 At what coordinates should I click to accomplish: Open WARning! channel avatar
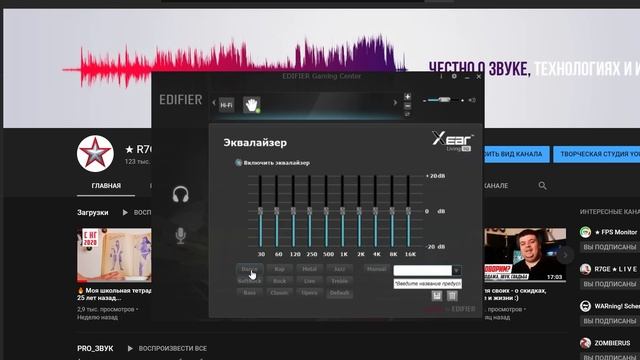(585, 306)
